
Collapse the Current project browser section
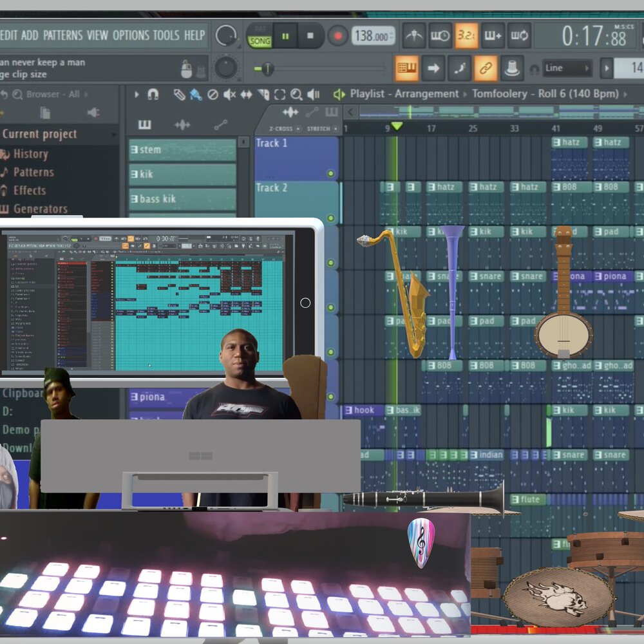[x=40, y=135]
